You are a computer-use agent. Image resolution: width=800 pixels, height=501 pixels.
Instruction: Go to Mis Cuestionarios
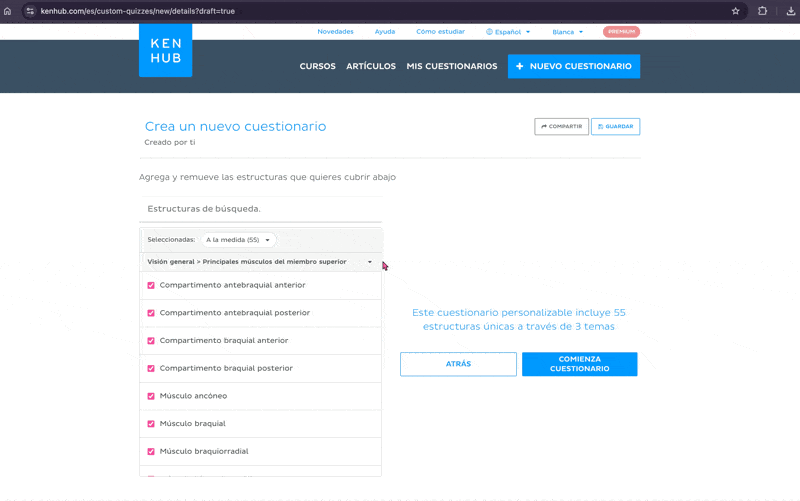coord(451,66)
